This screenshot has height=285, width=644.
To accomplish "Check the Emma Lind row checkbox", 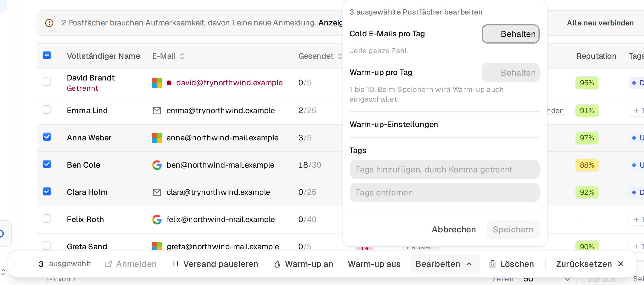I will pos(47,110).
